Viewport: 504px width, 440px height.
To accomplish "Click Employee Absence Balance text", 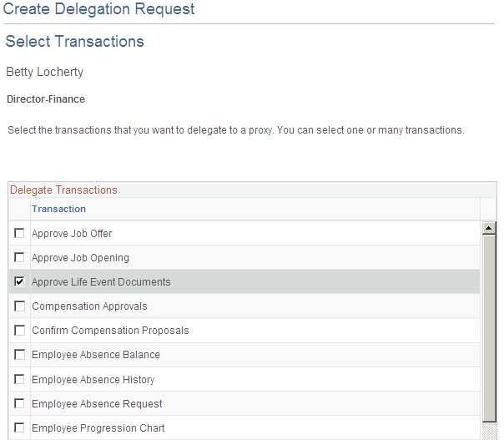I will click(x=96, y=355).
